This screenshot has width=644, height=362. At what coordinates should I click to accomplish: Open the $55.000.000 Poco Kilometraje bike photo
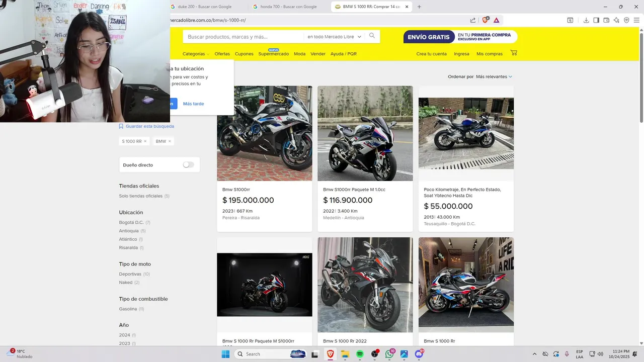[x=466, y=133]
